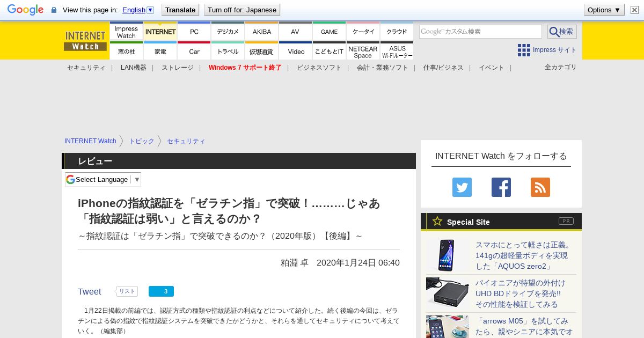644x338 pixels.
Task: Click the Google logo in translate bar
Action: click(25, 10)
